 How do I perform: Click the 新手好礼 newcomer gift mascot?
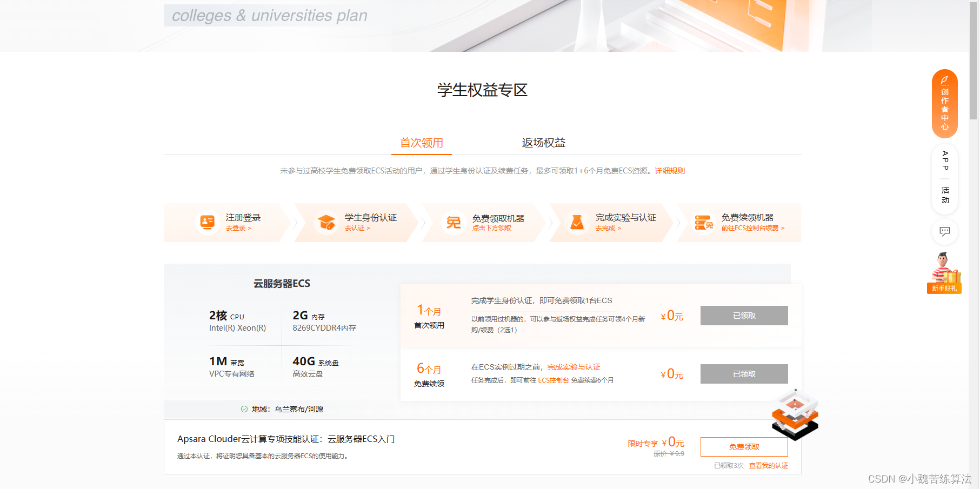click(944, 273)
